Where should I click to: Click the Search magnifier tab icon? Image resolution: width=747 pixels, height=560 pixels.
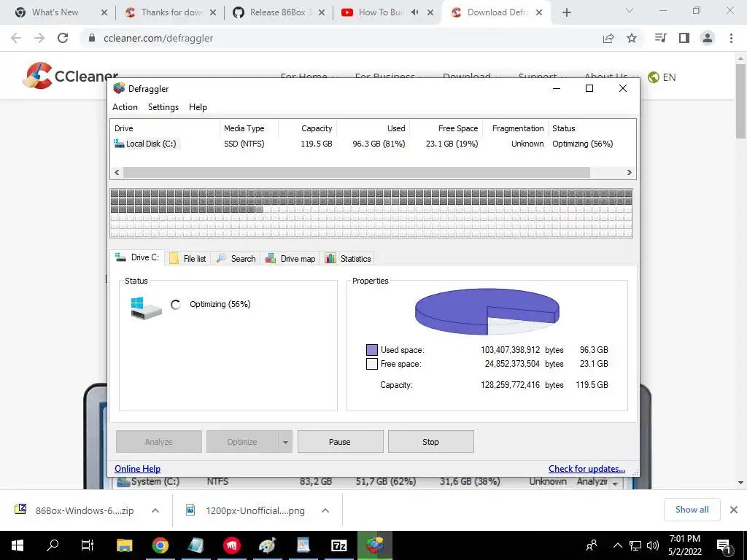221,258
